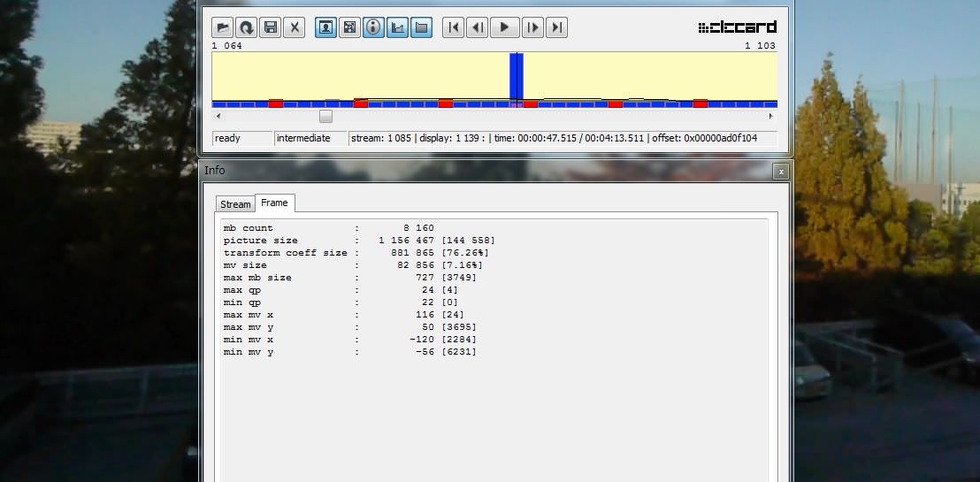Click the reload stream icon
This screenshot has width=980, height=482.
click(246, 27)
